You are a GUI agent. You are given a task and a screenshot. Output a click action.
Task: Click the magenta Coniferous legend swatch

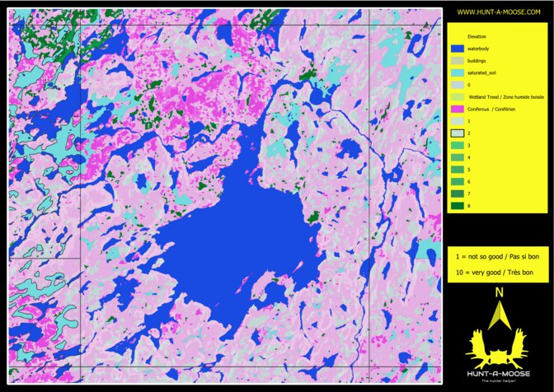(x=458, y=109)
